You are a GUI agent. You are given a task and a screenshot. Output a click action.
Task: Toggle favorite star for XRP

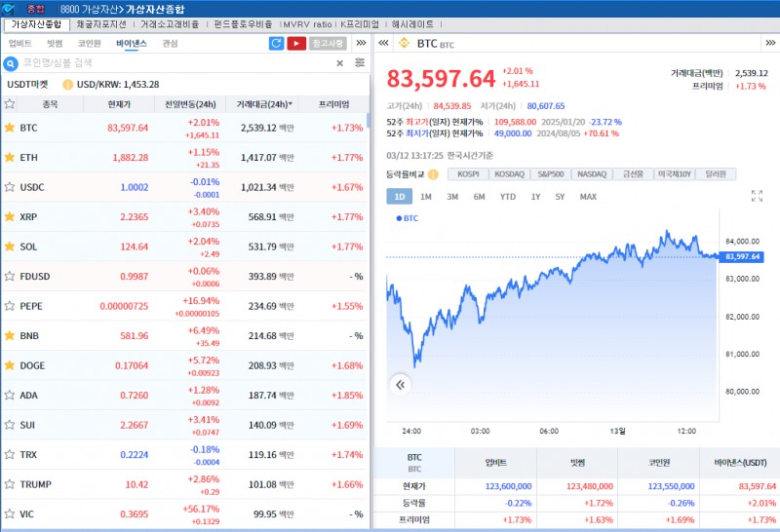coord(10,216)
